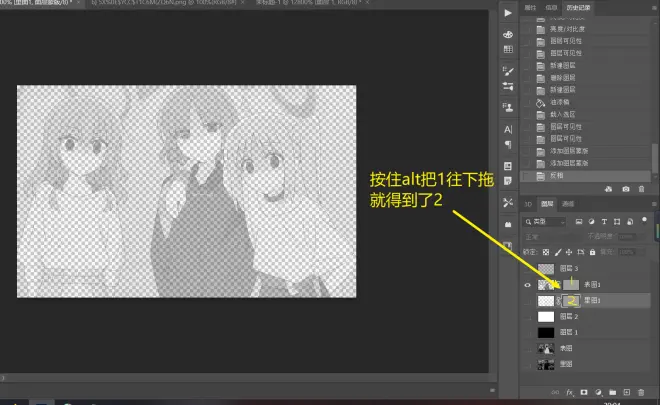This screenshot has width=660, height=405.
Task: Click link layers icon at Layers panel bottom
Action: pyautogui.click(x=555, y=392)
